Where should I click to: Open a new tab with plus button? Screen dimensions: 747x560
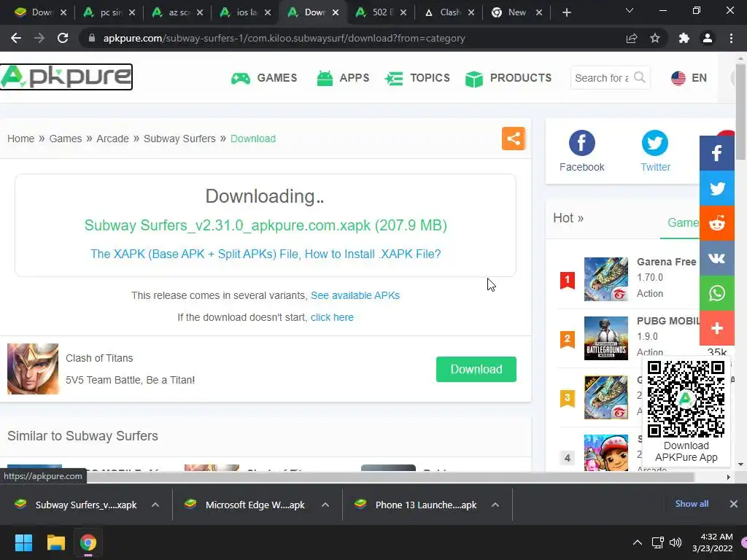pos(566,12)
